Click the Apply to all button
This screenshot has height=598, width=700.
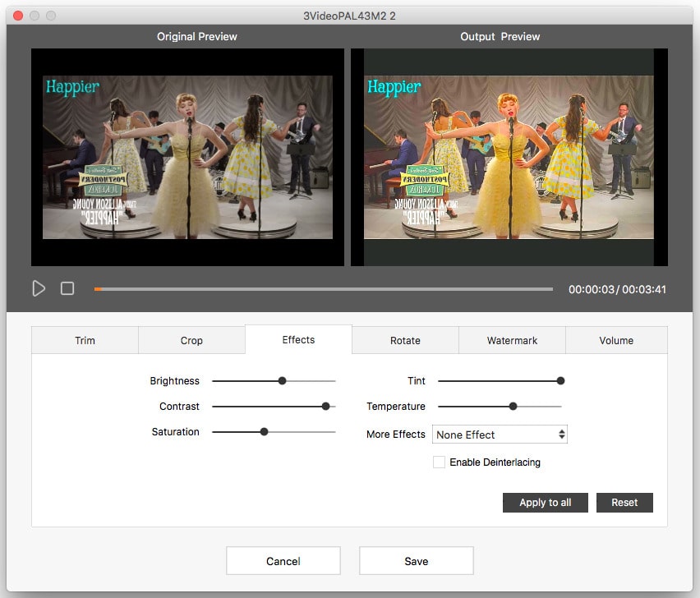tap(545, 503)
